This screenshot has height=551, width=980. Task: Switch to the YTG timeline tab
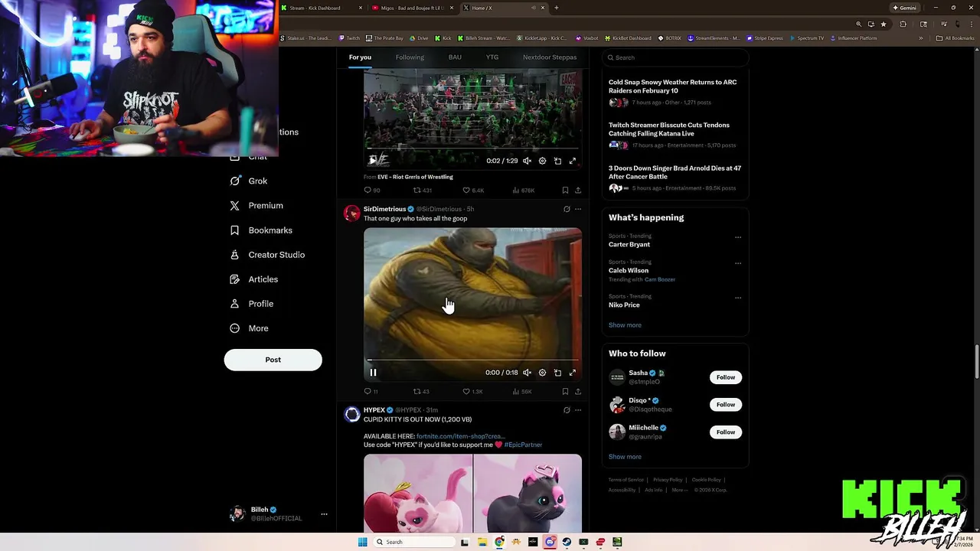(x=492, y=57)
